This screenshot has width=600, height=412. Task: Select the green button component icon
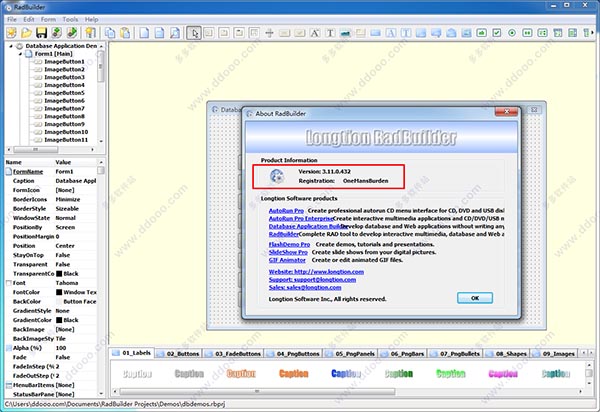pos(482,33)
